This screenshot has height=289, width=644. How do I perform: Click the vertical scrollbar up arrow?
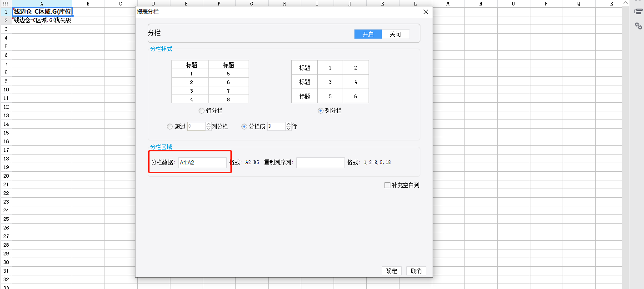(x=625, y=2)
